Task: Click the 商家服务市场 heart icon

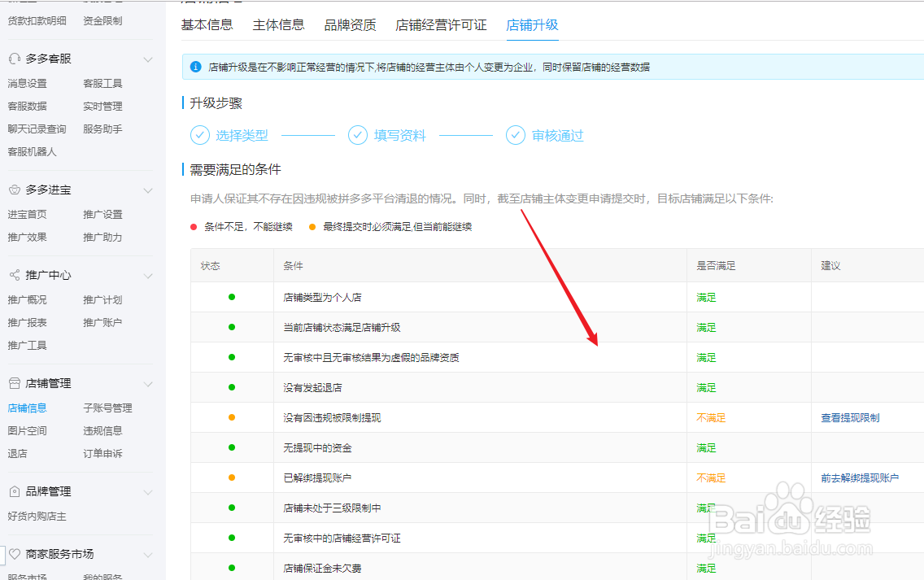Action: coord(15,554)
